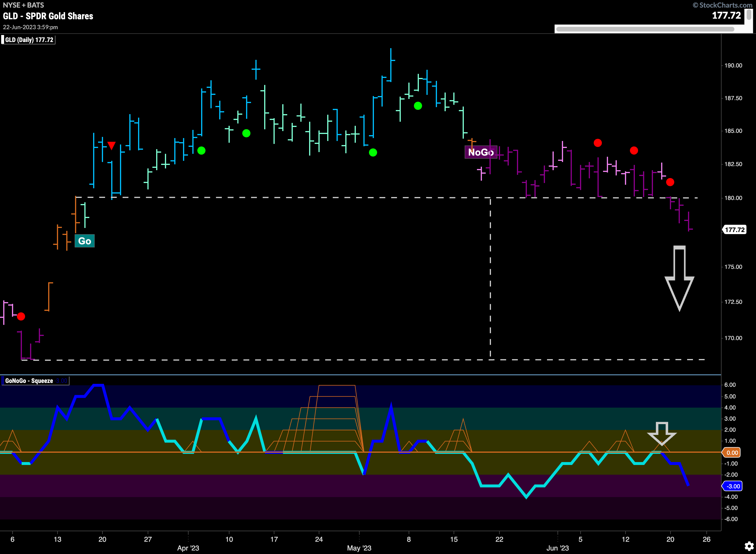Click the 185.00 price axis label

pos(733,131)
